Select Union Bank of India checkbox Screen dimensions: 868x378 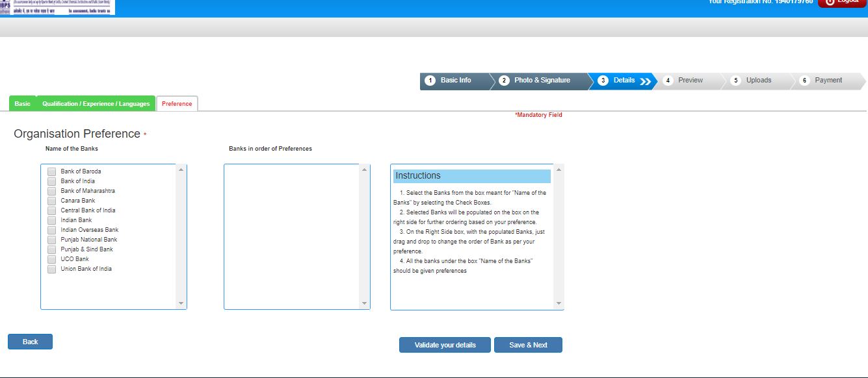click(51, 268)
